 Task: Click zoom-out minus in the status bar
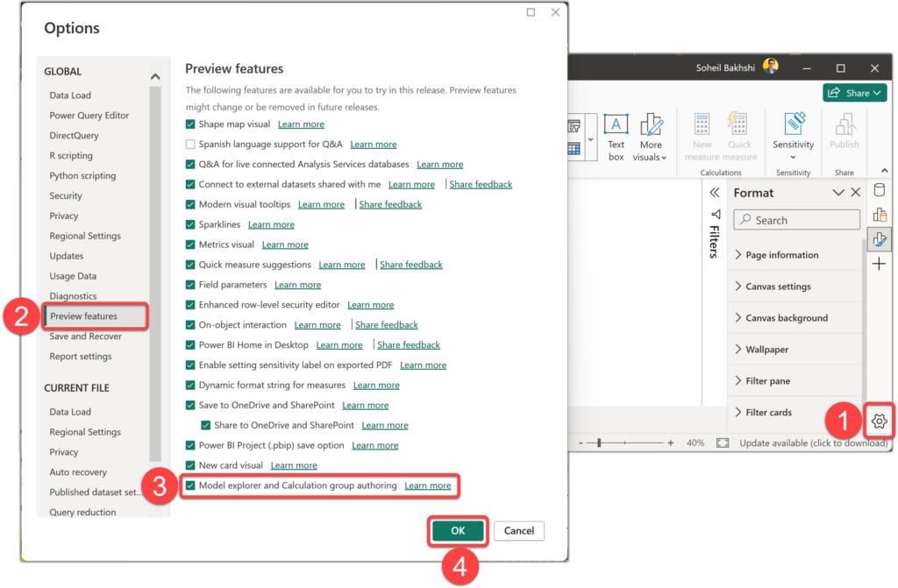pyautogui.click(x=581, y=443)
